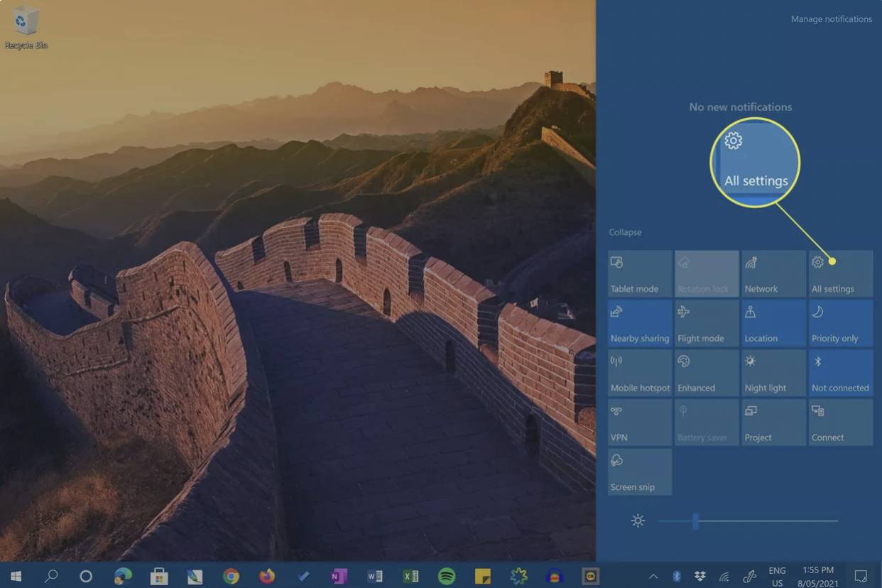Click the Priority only focus assist tile
The width and height of the screenshot is (882, 588).
(841, 323)
